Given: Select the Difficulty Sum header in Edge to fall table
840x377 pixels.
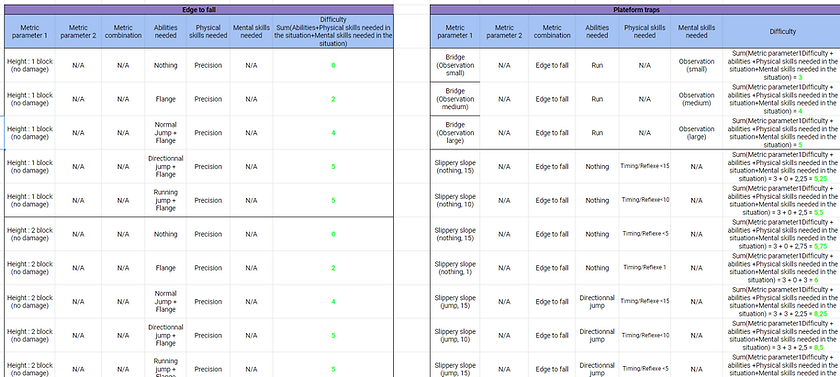Looking at the screenshot, I should (333, 32).
